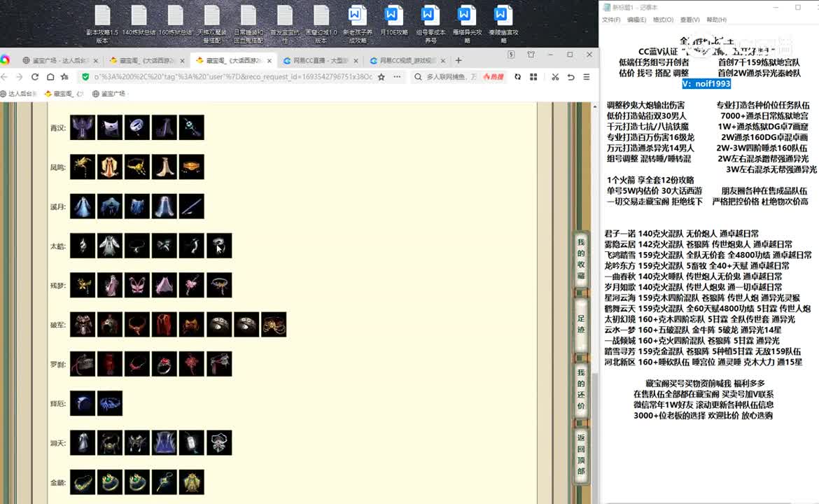Focus the browser search box
This screenshot has width=819, height=504.
[x=451, y=77]
